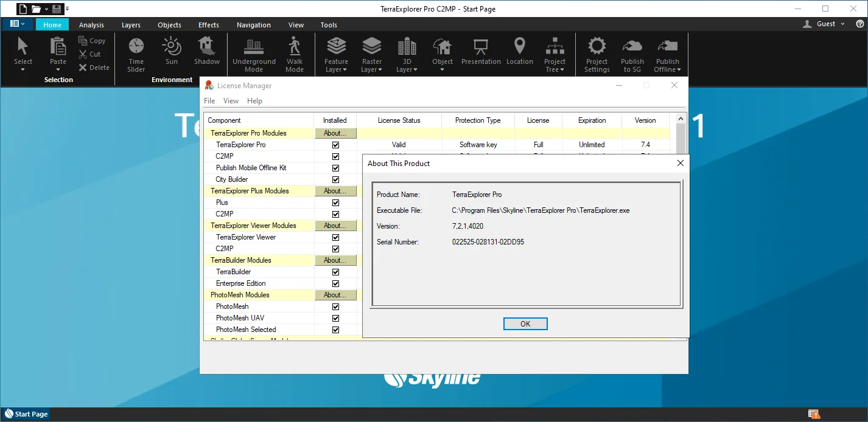Toggle TerraExplorer Pro installed checkbox
This screenshot has height=422, width=868.
click(335, 145)
